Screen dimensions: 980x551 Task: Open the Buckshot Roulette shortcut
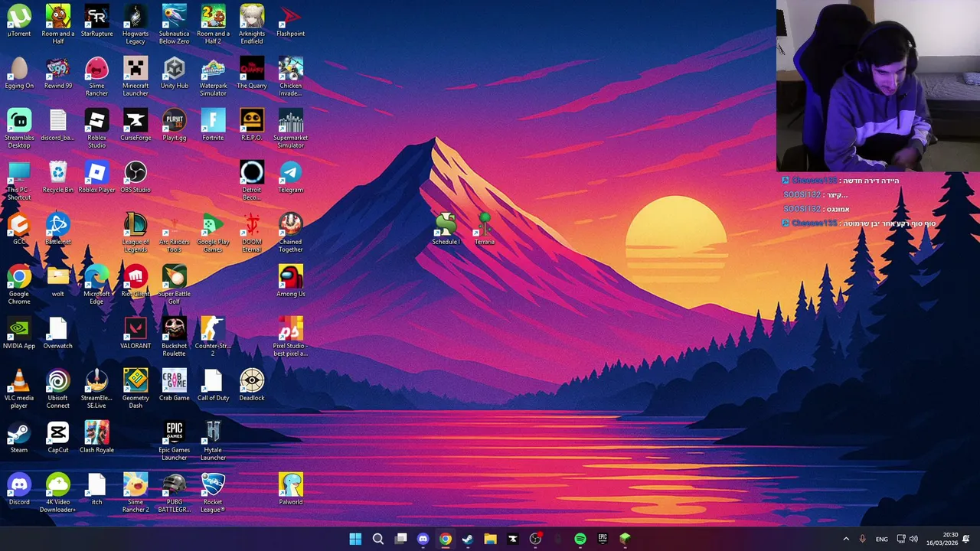click(x=175, y=337)
